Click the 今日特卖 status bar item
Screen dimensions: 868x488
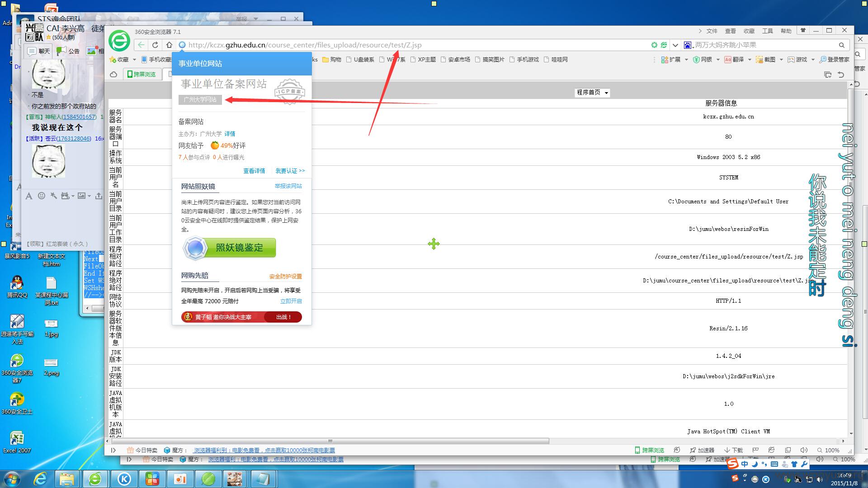tap(142, 450)
